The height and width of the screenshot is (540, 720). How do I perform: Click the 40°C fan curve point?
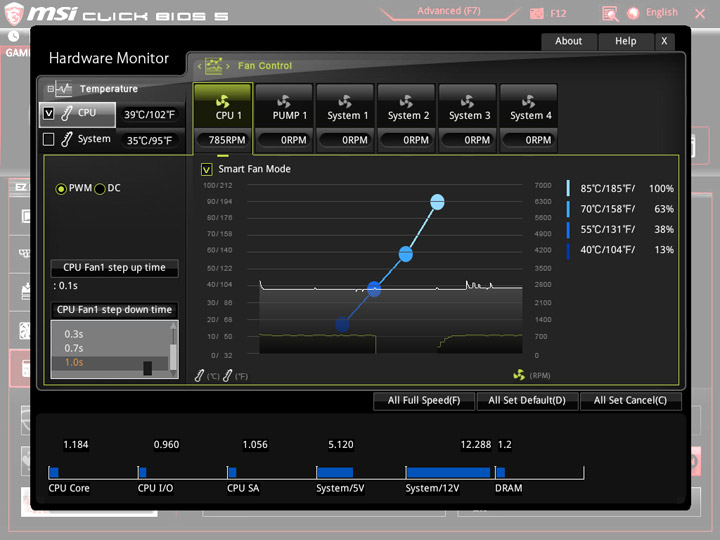pos(343,324)
